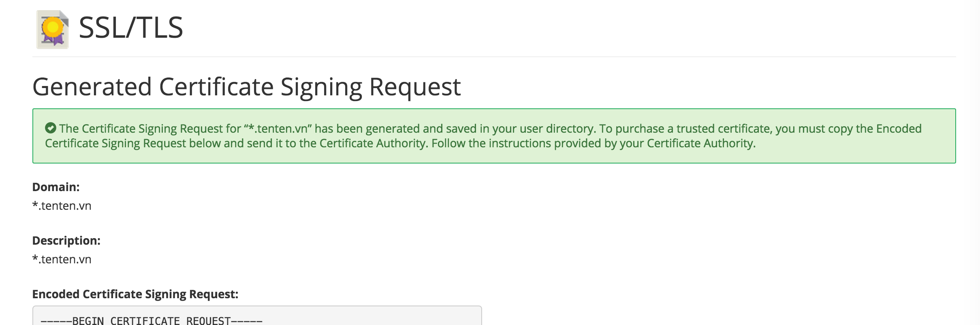980x325 pixels.
Task: Click inside the encoded CSR text box
Action: pyautogui.click(x=257, y=316)
